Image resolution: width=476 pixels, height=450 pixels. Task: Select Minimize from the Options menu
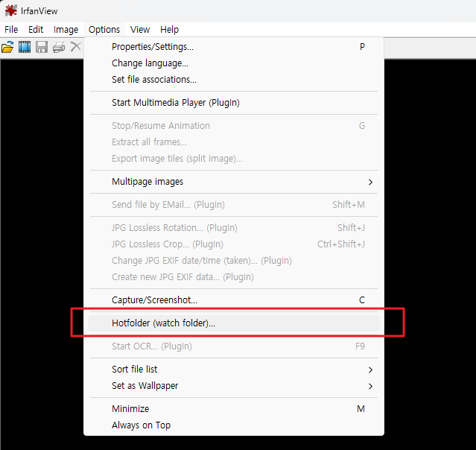pyautogui.click(x=234, y=409)
